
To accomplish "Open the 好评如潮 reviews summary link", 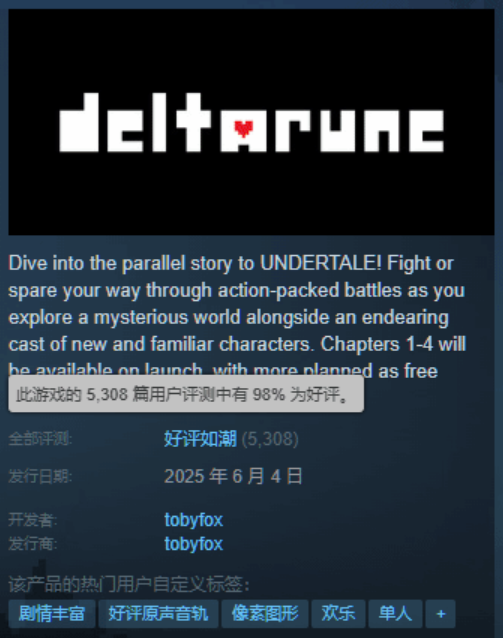I will click(200, 439).
